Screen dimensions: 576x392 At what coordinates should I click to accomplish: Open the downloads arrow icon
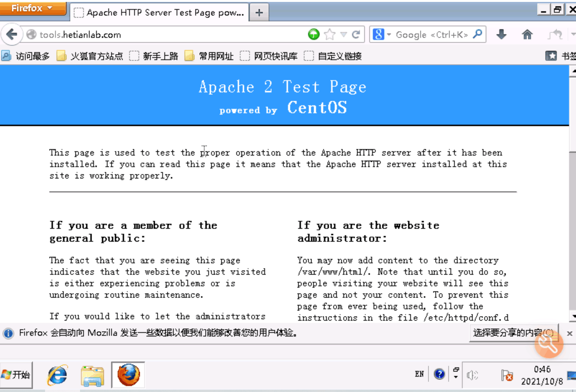501,34
